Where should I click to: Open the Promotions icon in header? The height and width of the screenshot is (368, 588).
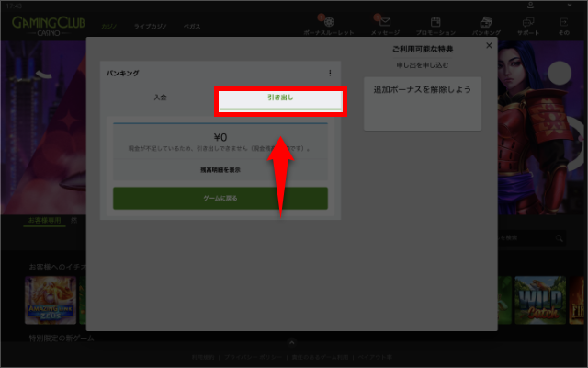click(436, 22)
